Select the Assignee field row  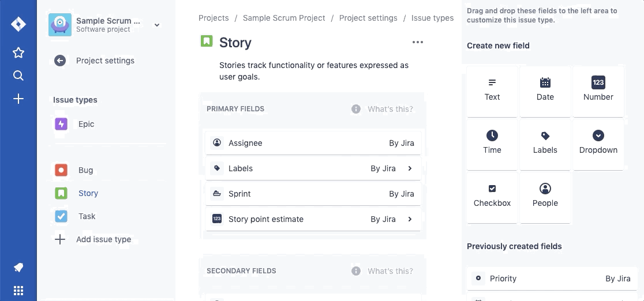point(313,143)
